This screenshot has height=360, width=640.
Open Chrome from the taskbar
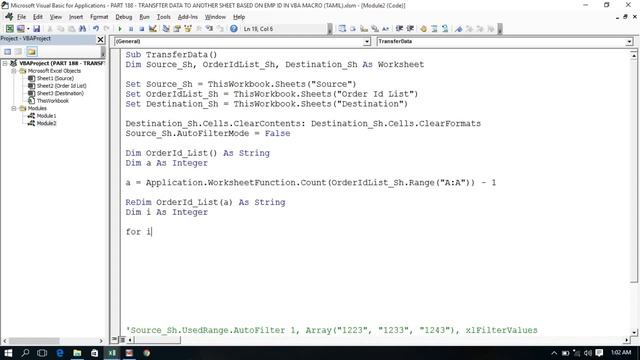[147, 353]
